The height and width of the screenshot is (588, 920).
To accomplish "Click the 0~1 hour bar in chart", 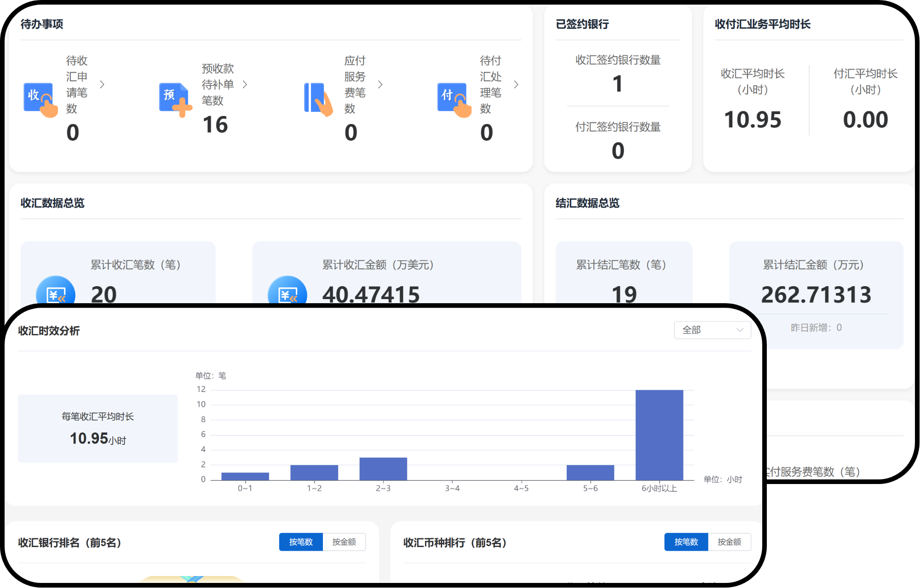I will coord(245,476).
